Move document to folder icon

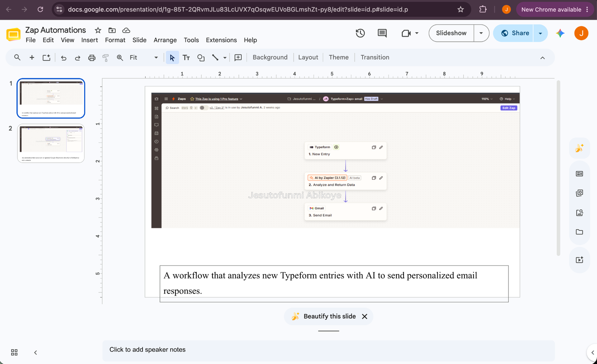click(112, 30)
